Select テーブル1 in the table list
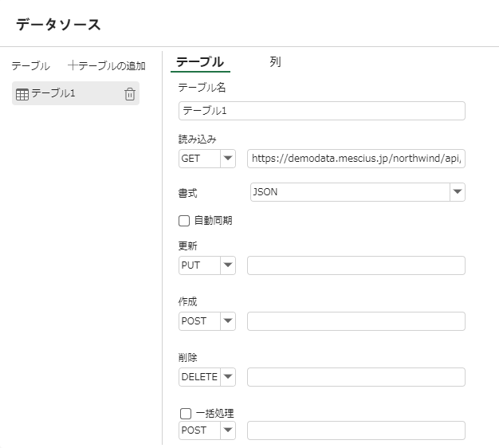Screen dimensions: 499x448 click(x=53, y=94)
